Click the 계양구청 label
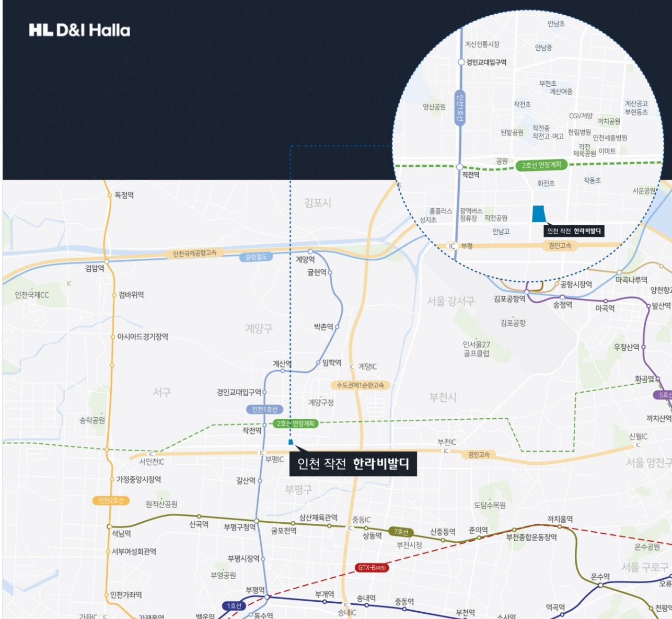 321,402
